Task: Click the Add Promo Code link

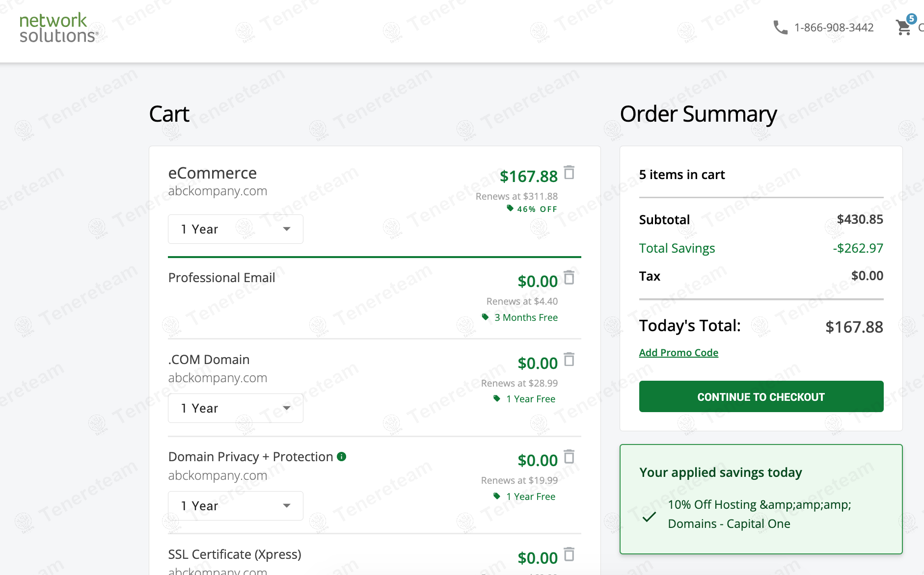Action: [679, 353]
